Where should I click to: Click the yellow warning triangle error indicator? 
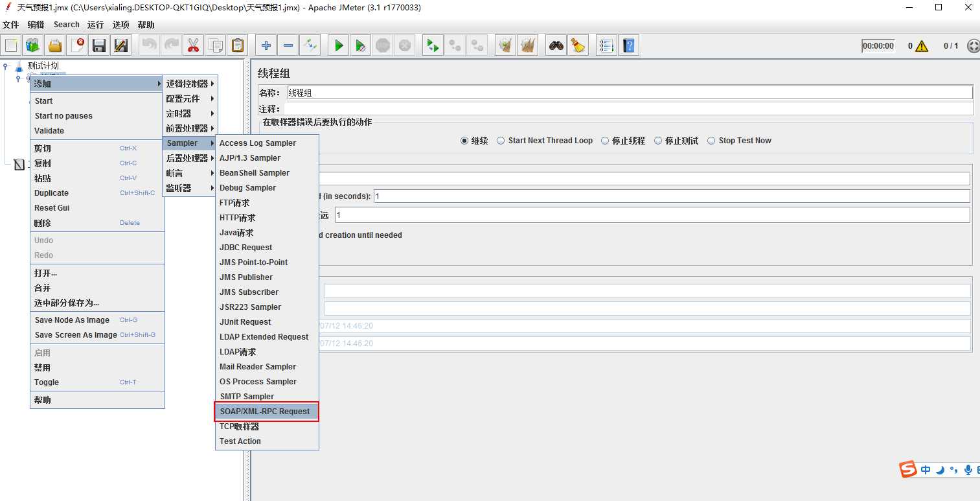[922, 46]
